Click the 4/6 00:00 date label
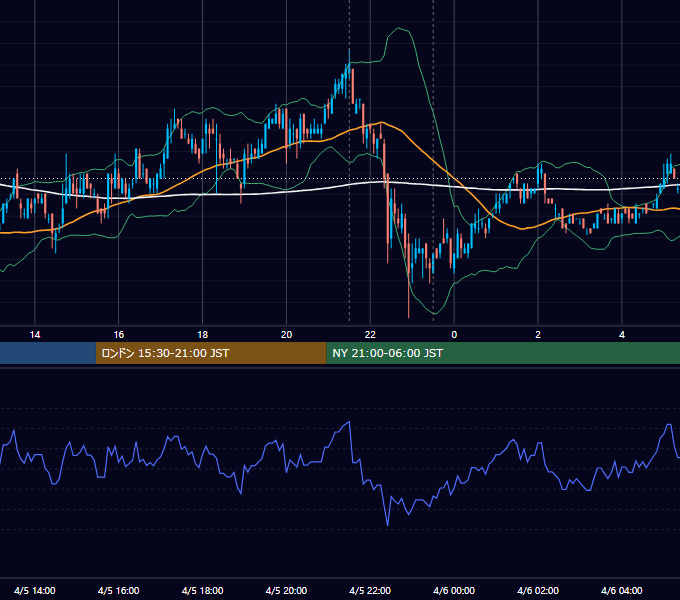 click(454, 590)
